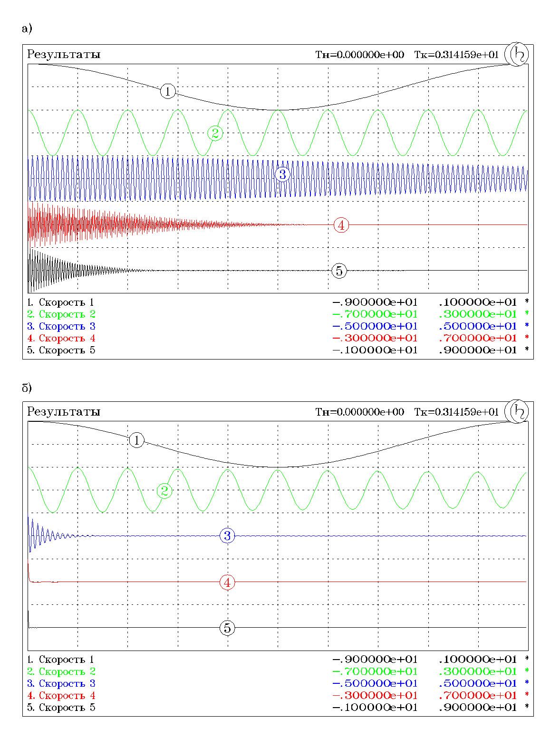Toggle the green asterisk beside Скорость 2 in lower legend

526,671
